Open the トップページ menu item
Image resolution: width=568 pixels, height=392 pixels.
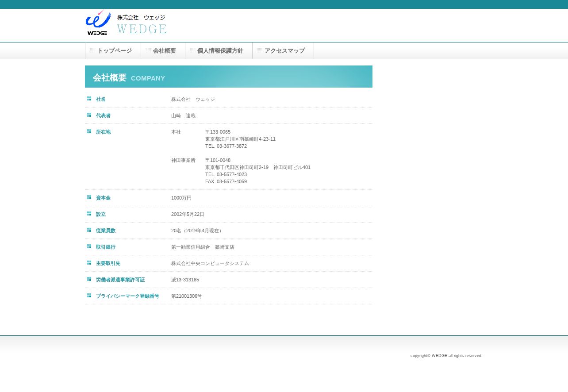(x=113, y=51)
